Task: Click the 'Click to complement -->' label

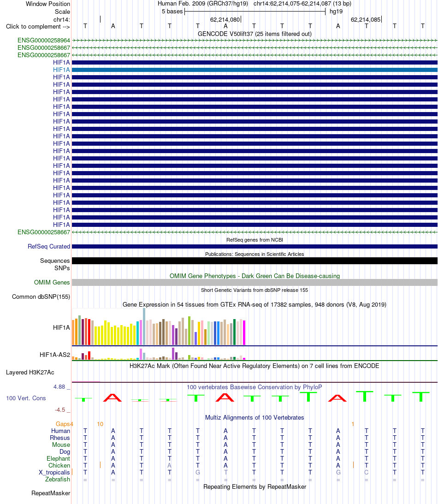Action: pos(38,26)
